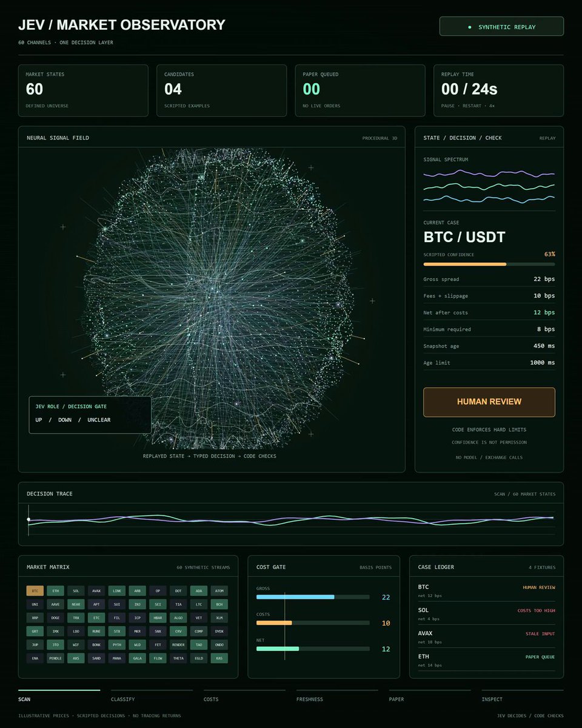Select the RENDER market cell
582x728 pixels.
point(178,645)
